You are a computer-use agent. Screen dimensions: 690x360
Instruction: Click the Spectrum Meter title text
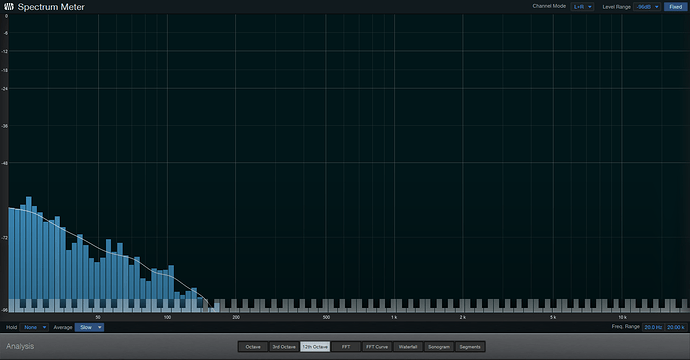click(51, 7)
